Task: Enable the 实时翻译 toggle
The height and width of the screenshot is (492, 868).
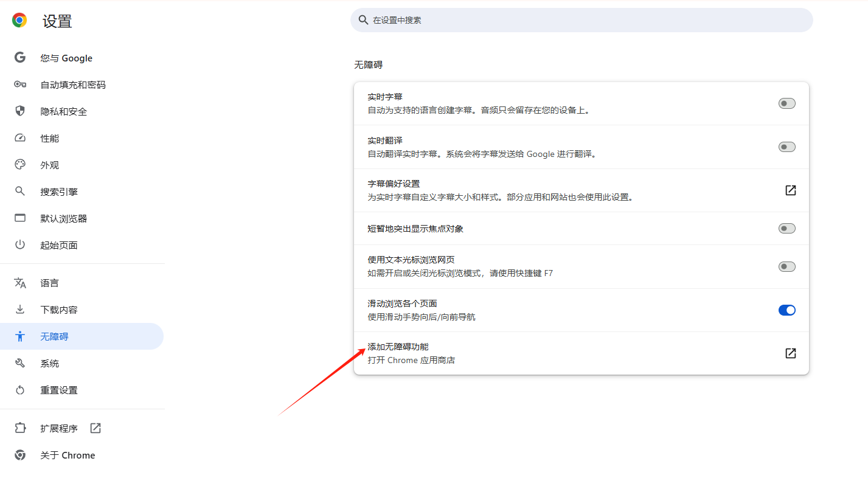Action: pyautogui.click(x=787, y=147)
